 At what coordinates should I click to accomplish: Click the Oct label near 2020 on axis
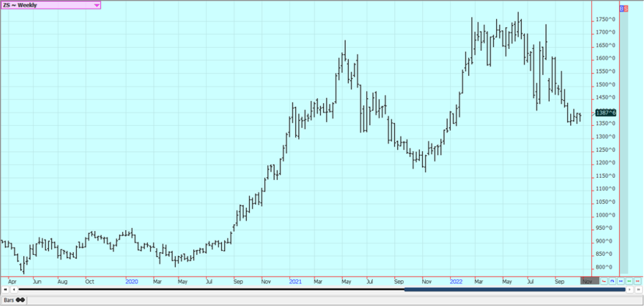click(89, 281)
